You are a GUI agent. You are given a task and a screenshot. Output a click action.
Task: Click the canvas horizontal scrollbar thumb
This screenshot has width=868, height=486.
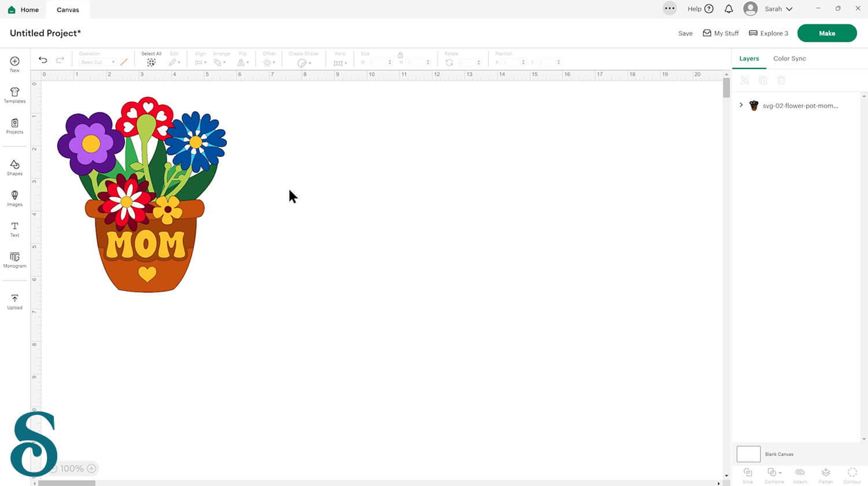point(67,483)
